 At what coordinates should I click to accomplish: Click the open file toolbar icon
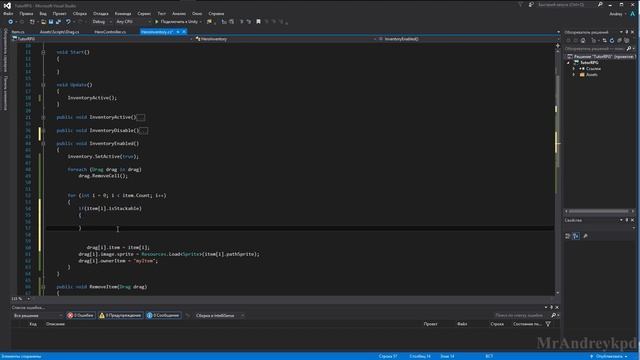pyautogui.click(x=43, y=22)
